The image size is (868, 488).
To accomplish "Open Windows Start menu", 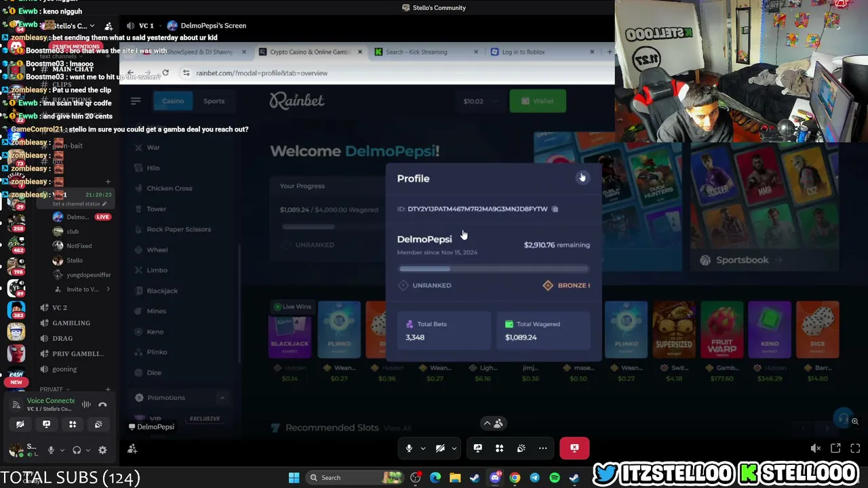I will pyautogui.click(x=294, y=478).
